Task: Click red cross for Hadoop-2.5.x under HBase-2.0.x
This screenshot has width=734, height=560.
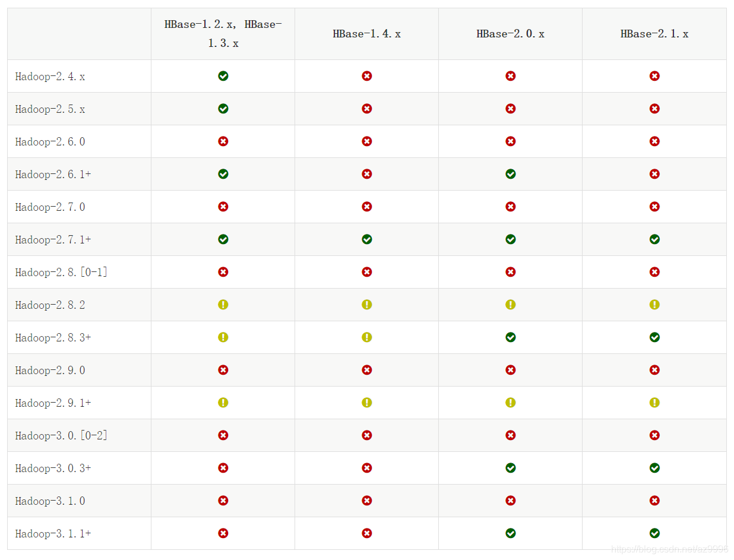Action: [511, 109]
